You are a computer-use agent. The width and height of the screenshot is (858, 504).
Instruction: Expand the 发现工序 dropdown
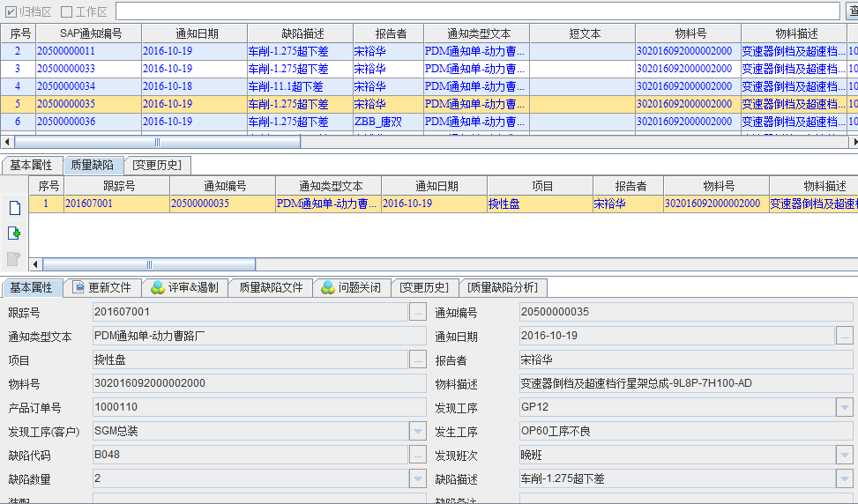[845, 407]
